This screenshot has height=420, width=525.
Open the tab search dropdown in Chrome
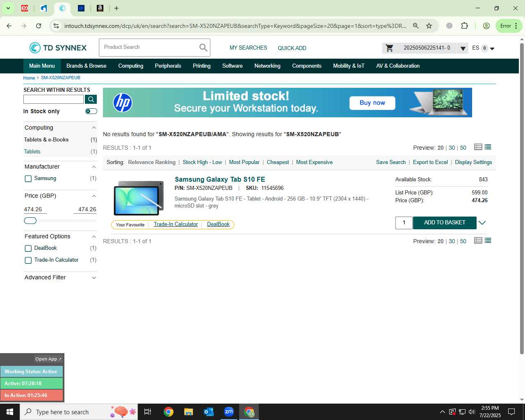pos(8,8)
